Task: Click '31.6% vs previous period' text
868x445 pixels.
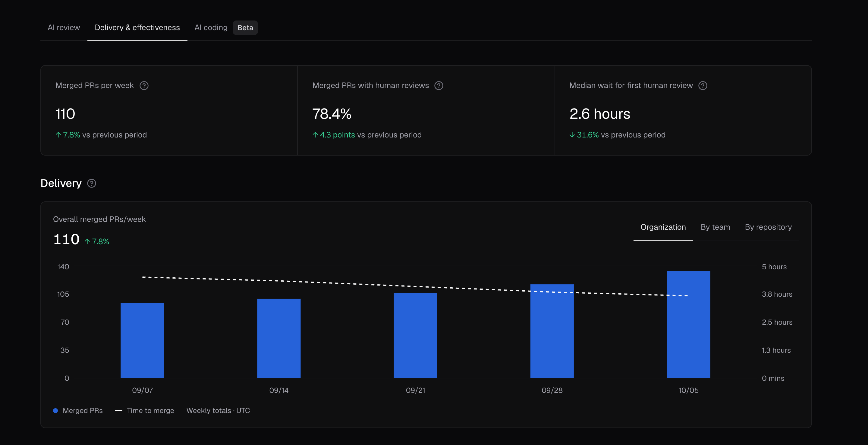Action: click(x=617, y=135)
